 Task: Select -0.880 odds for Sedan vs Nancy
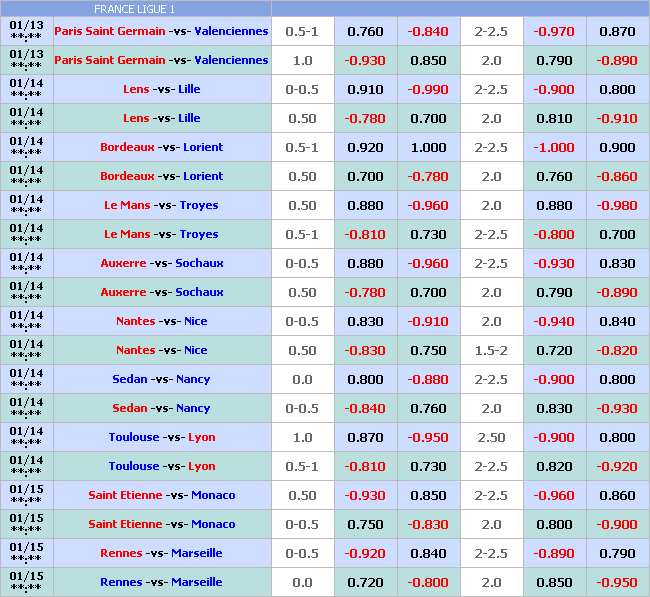pos(428,379)
